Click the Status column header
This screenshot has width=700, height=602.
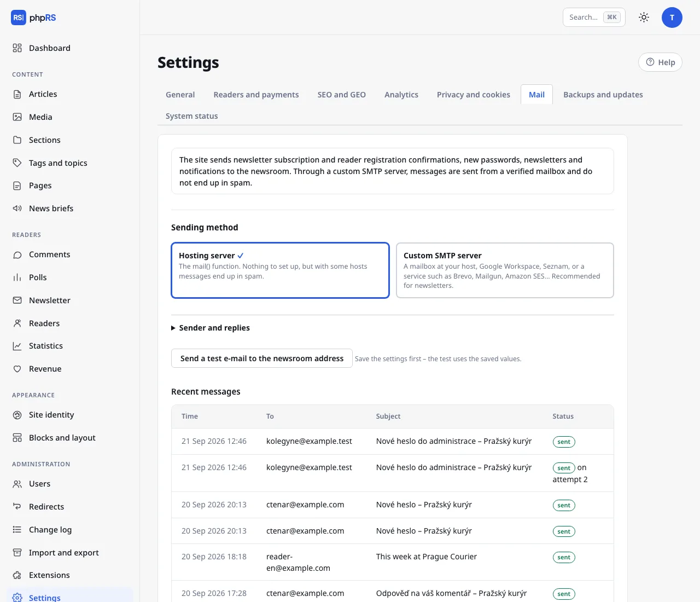click(x=563, y=416)
